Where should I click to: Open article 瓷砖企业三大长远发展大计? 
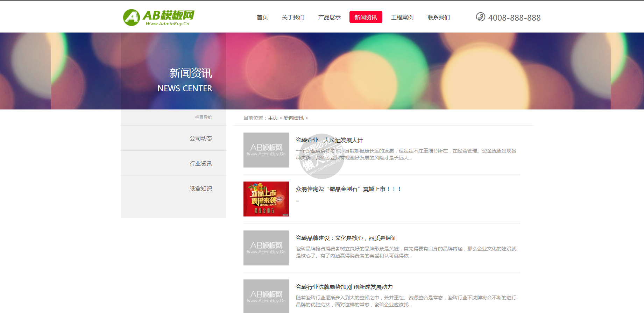click(x=329, y=140)
